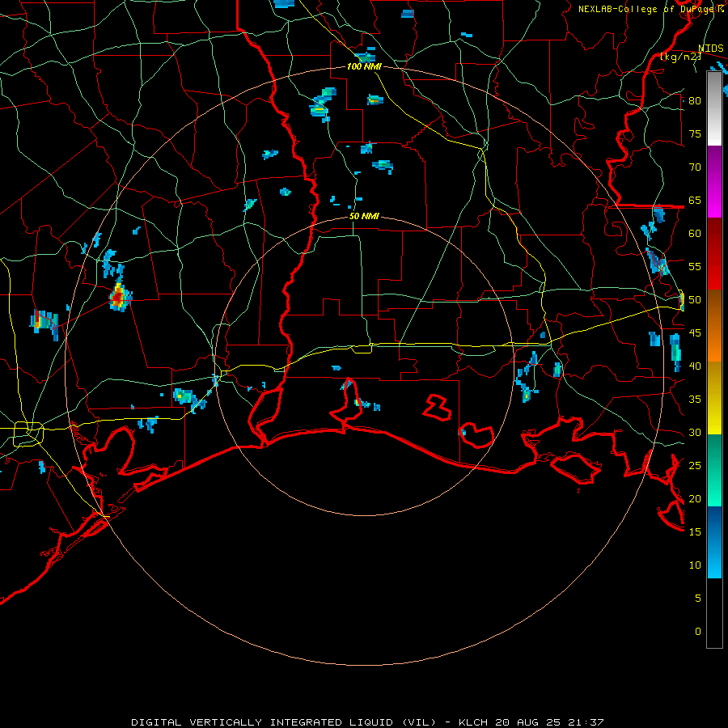Click the scale value 70

[695, 167]
